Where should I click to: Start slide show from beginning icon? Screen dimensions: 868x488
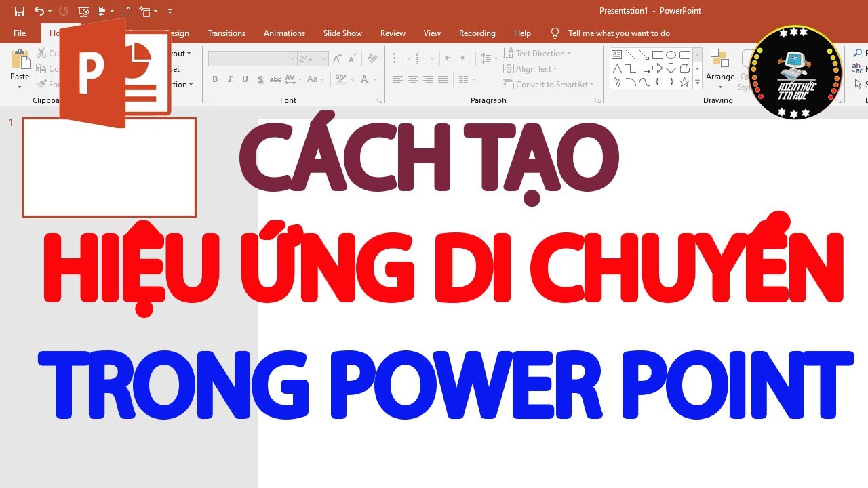click(84, 12)
